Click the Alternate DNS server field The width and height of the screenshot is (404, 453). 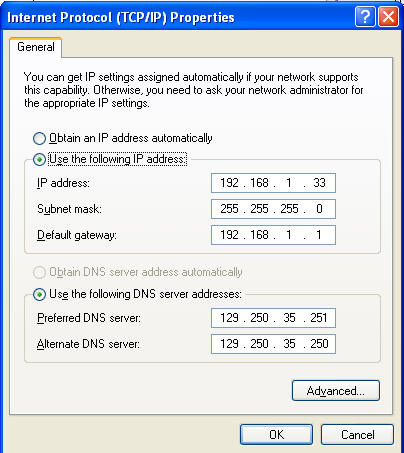click(273, 344)
